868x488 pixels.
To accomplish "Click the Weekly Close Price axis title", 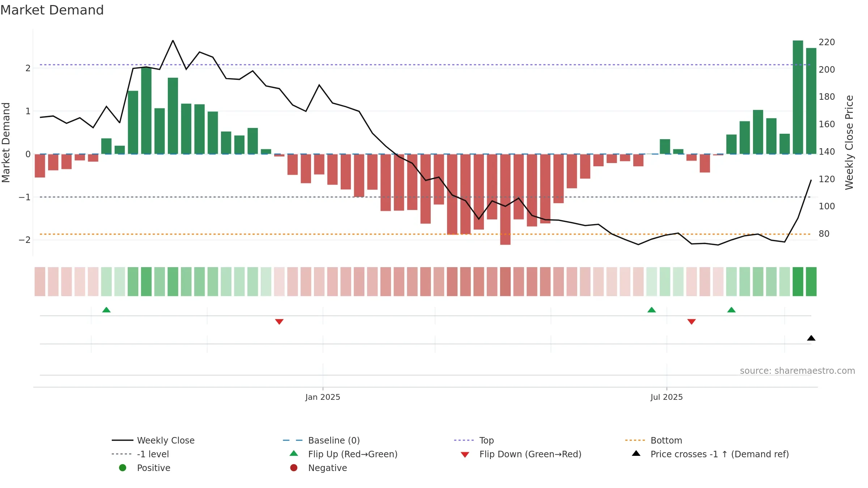I will (849, 142).
